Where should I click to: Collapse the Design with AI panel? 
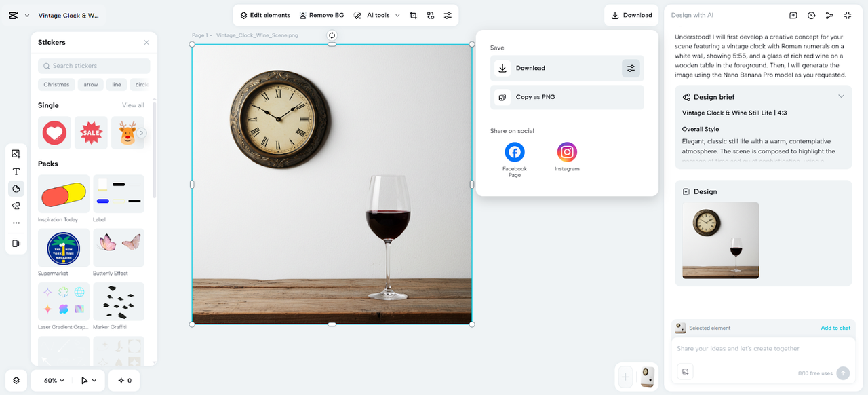[848, 15]
